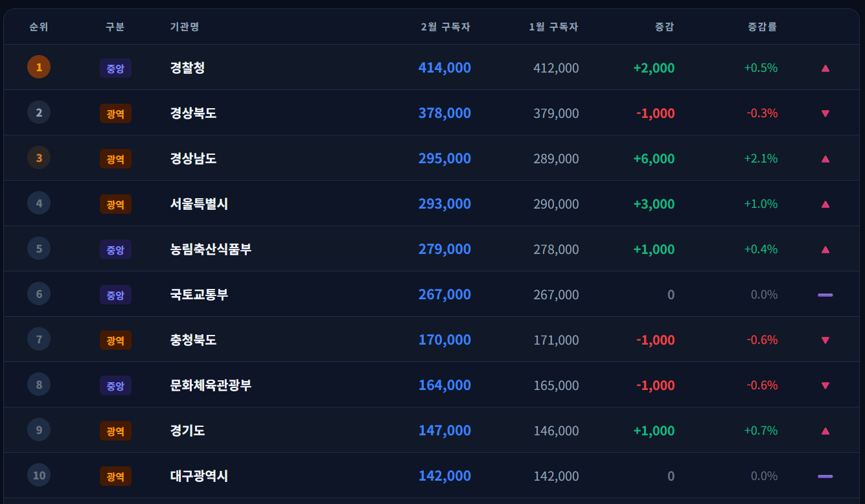
Task: Click the rank 3 badge beside 경상남도
Action: [38, 157]
